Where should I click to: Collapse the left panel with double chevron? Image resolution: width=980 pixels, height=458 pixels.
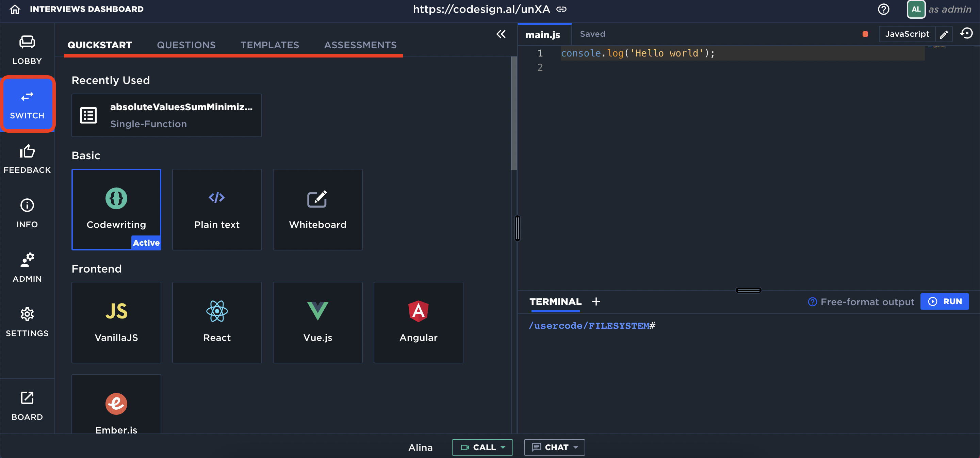pyautogui.click(x=501, y=34)
